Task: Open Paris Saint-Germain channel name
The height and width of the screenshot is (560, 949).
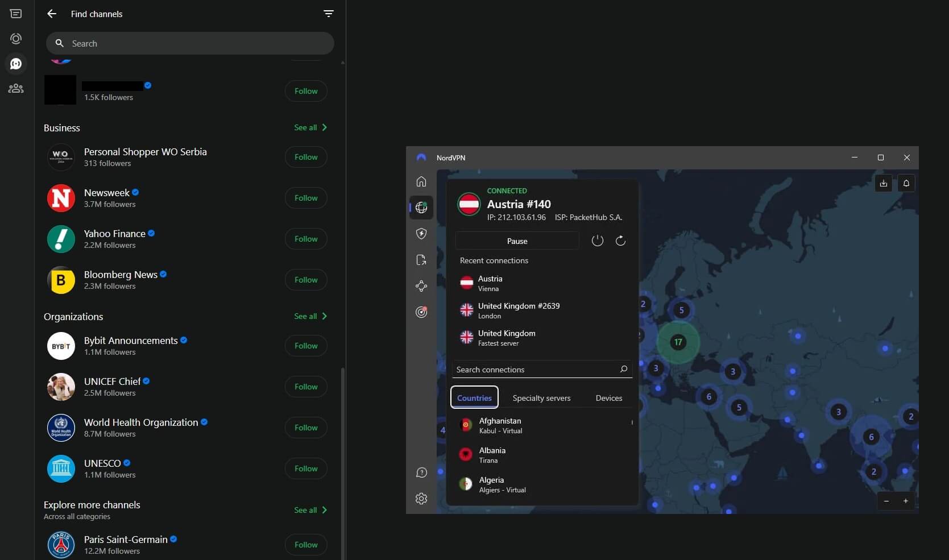Action: click(x=126, y=540)
